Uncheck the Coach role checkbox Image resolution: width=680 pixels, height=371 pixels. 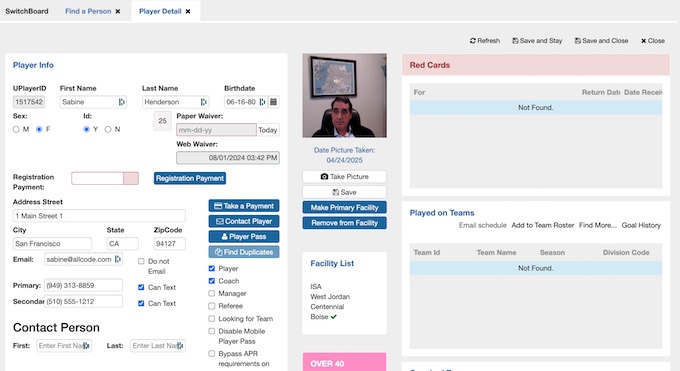click(x=212, y=281)
